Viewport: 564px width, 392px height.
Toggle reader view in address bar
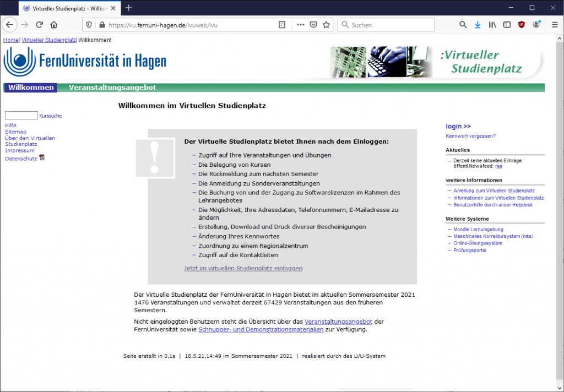(x=282, y=25)
